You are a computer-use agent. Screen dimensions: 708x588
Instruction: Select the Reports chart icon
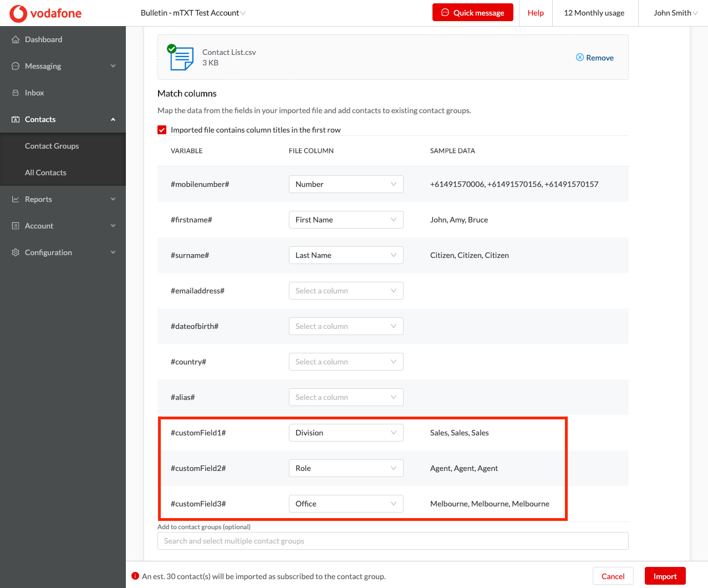[14, 199]
